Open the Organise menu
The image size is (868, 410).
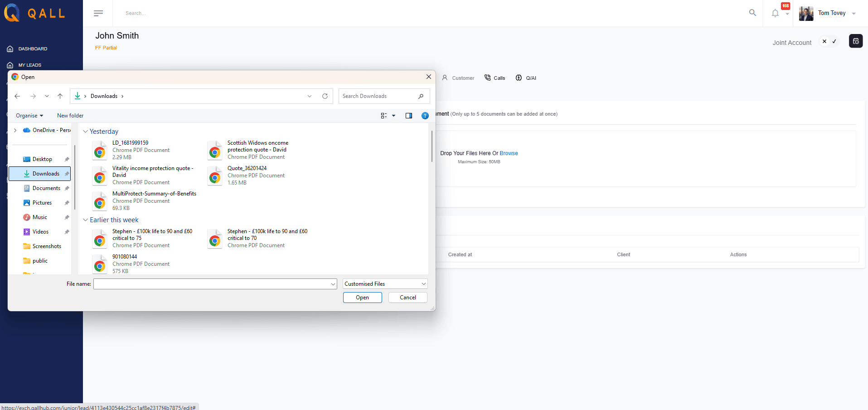click(x=29, y=116)
